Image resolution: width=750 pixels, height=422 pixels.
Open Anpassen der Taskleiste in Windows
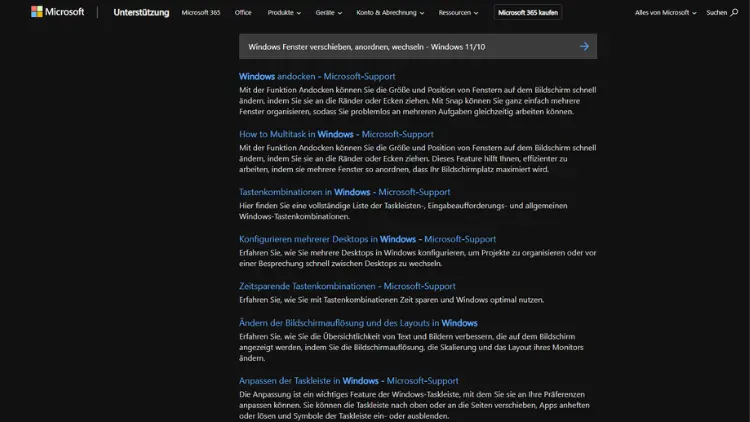[348, 381]
